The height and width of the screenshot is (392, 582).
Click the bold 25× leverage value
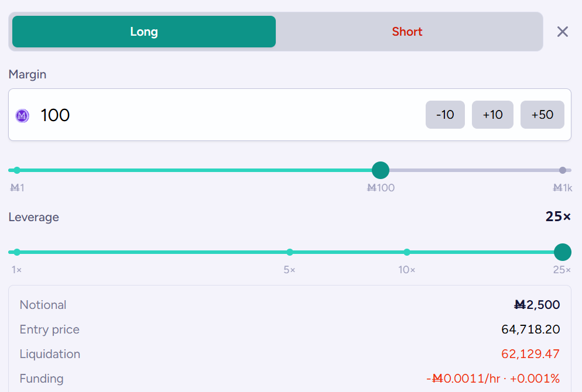(x=558, y=216)
